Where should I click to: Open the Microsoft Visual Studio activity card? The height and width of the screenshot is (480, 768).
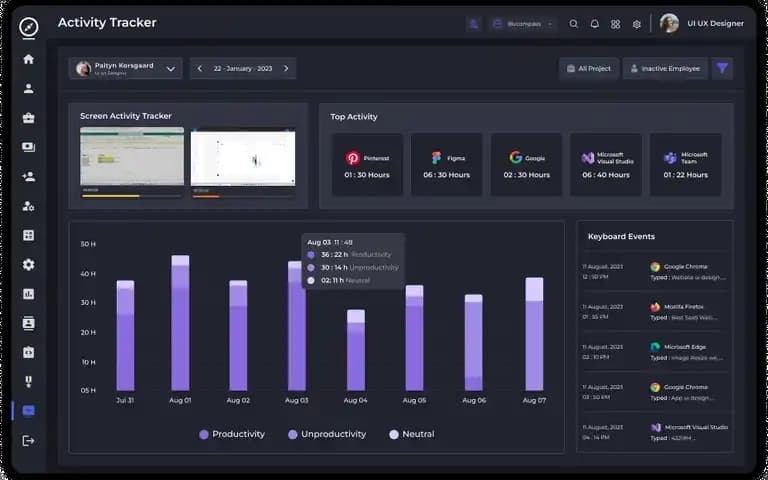pyautogui.click(x=606, y=165)
